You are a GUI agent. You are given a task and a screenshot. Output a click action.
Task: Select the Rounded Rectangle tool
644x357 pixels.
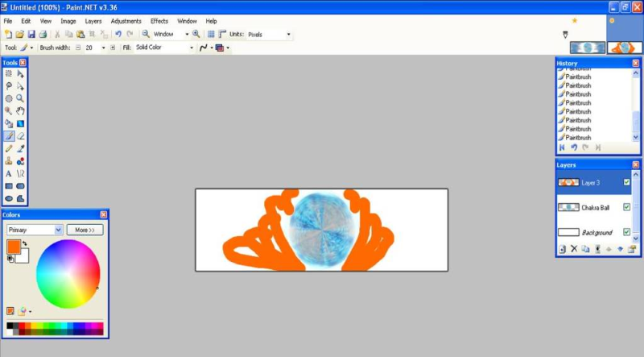(x=21, y=186)
